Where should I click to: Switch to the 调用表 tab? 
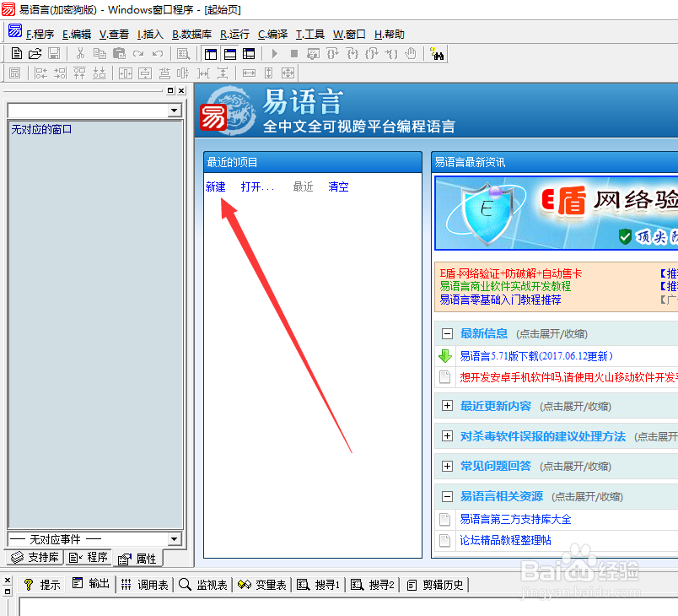(x=144, y=585)
